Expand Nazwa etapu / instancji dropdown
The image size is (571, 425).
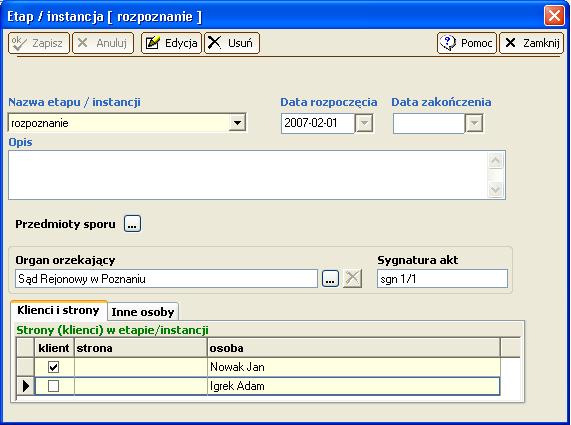pos(237,123)
